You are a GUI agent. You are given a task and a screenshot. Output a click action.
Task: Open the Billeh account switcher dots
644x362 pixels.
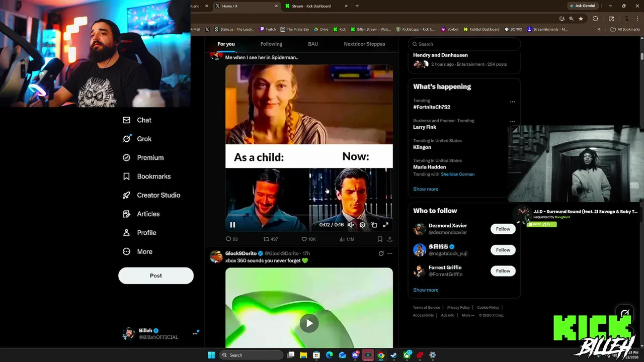point(195,334)
